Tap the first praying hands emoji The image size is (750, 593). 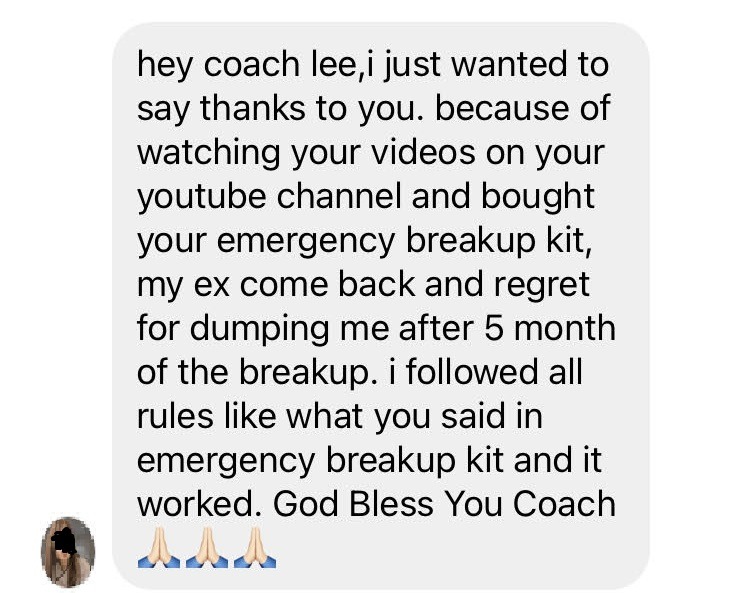[x=159, y=548]
